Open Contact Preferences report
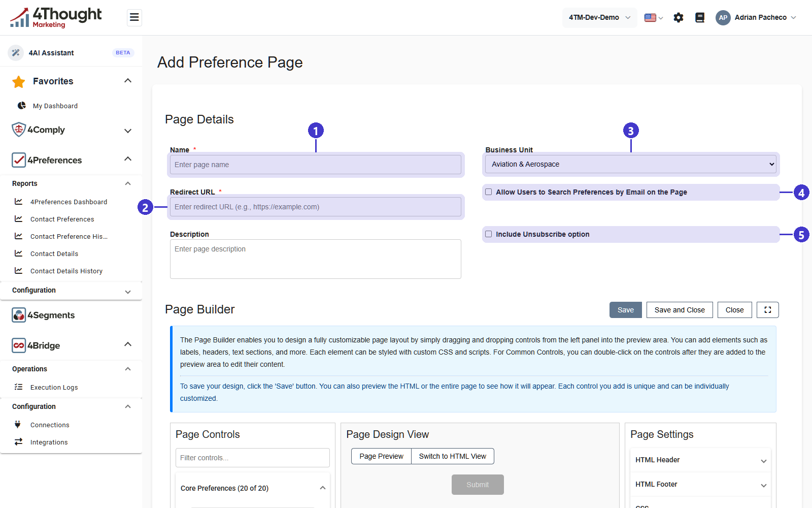This screenshot has height=508, width=812. [62, 219]
